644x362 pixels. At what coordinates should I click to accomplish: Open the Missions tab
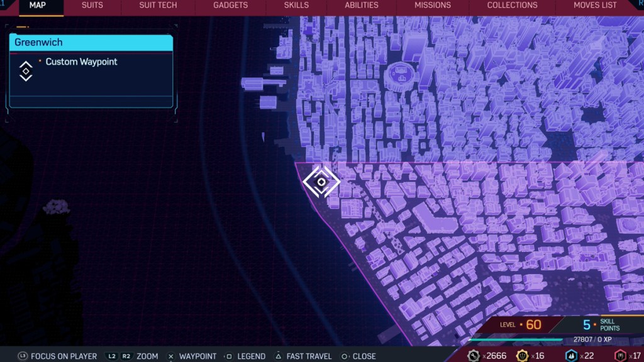[433, 6]
